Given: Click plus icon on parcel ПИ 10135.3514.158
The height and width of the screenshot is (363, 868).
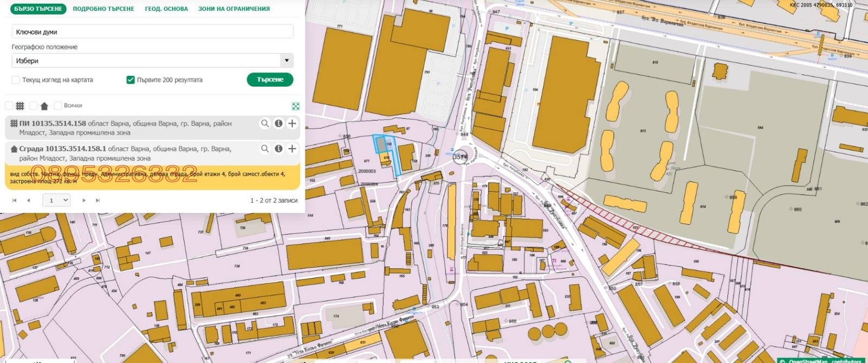Looking at the screenshot, I should [292, 124].
